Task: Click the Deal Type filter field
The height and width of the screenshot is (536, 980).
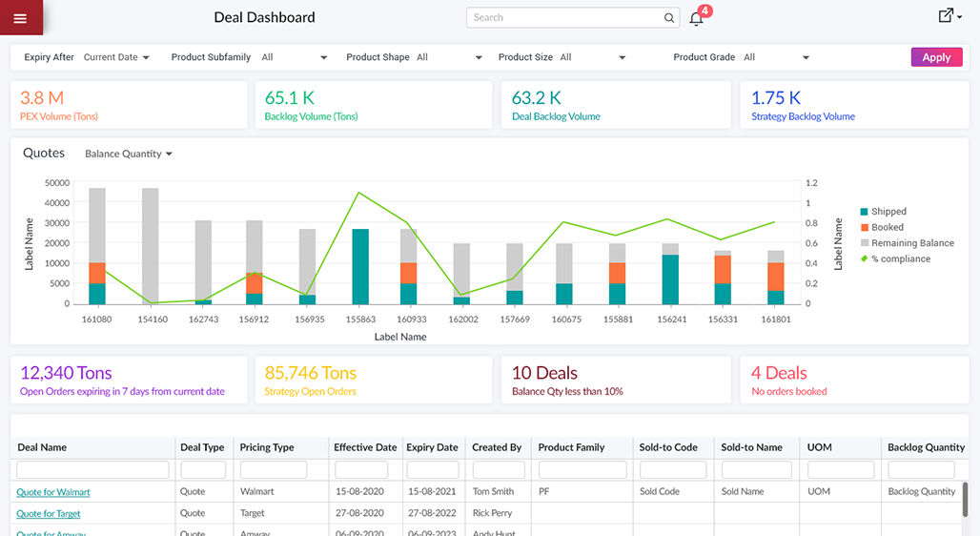Action: pos(203,470)
